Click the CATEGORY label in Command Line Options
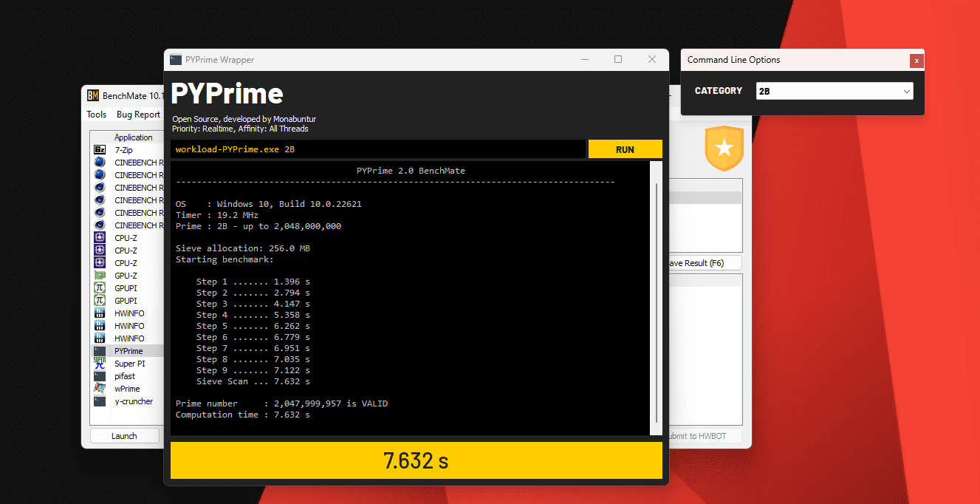 coord(719,91)
